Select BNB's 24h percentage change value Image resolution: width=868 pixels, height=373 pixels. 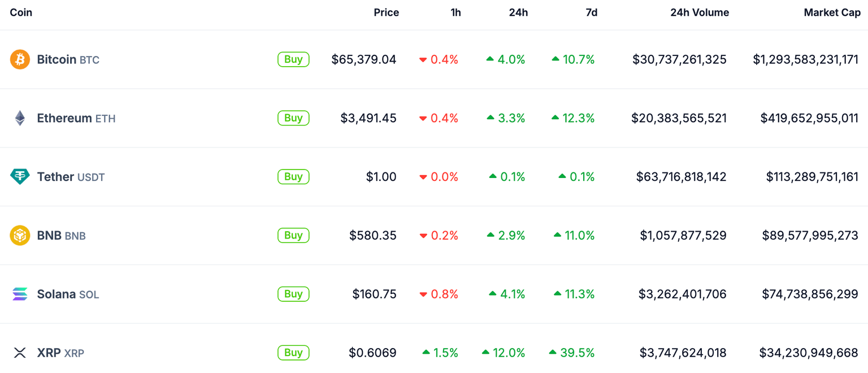(x=509, y=235)
